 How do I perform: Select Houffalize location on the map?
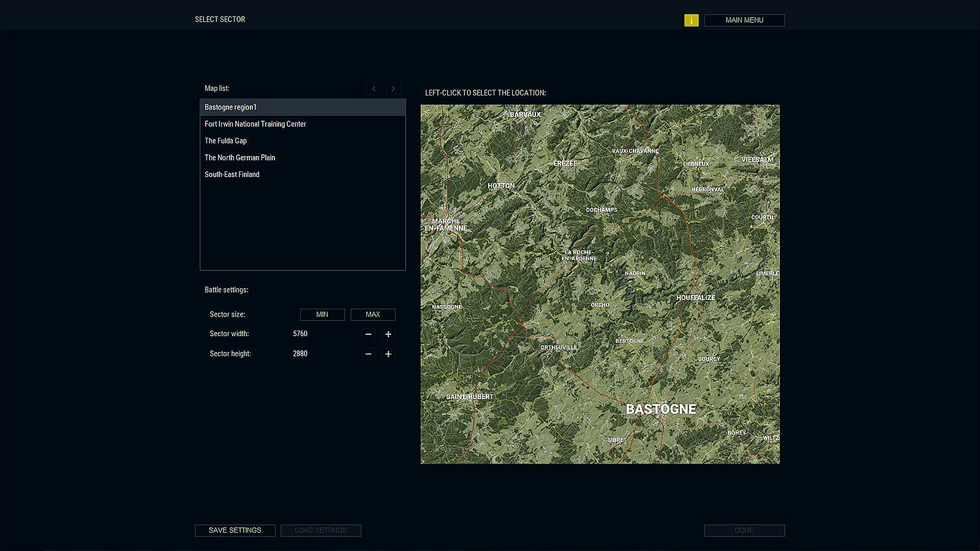point(695,298)
